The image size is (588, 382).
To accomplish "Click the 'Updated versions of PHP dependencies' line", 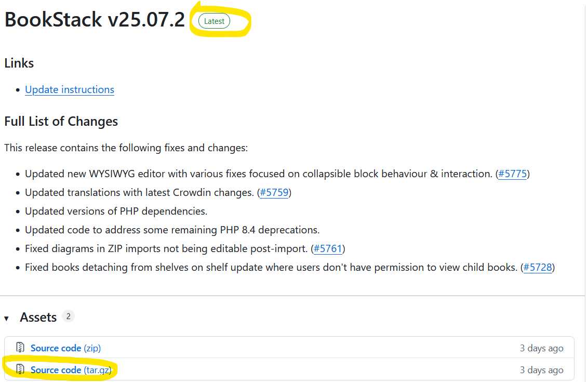I will [116, 211].
